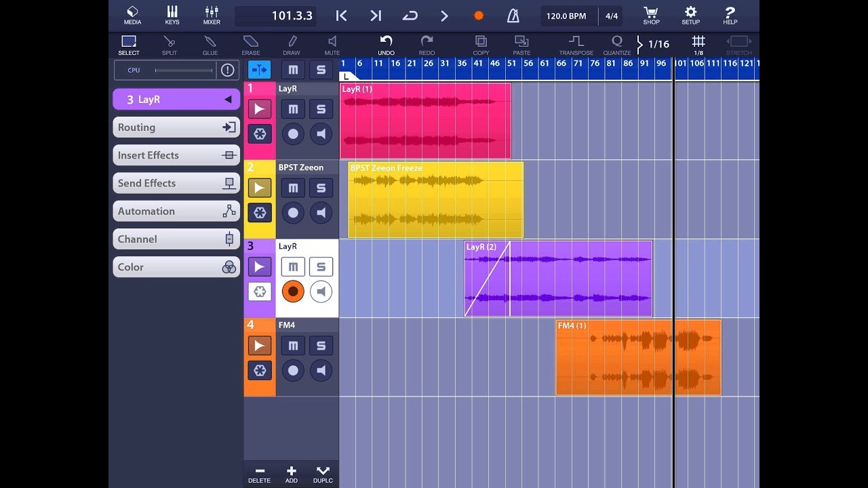Change the 4/4 time signature

[x=612, y=16]
